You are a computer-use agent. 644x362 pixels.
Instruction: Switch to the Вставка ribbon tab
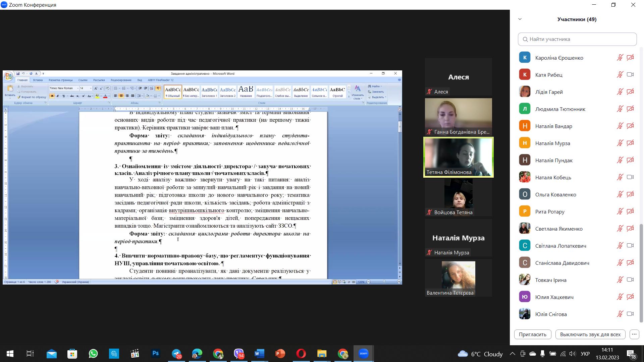click(x=38, y=80)
